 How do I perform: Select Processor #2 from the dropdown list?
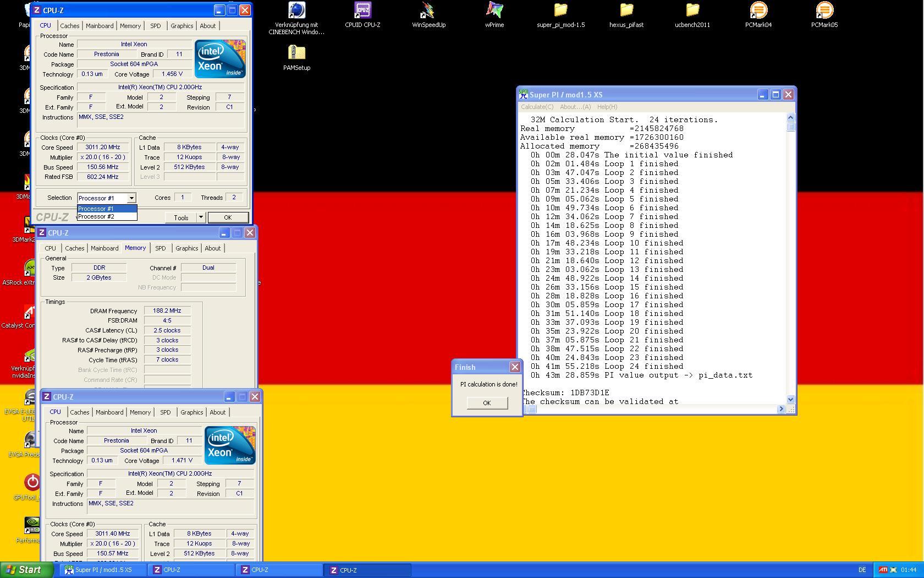(107, 216)
